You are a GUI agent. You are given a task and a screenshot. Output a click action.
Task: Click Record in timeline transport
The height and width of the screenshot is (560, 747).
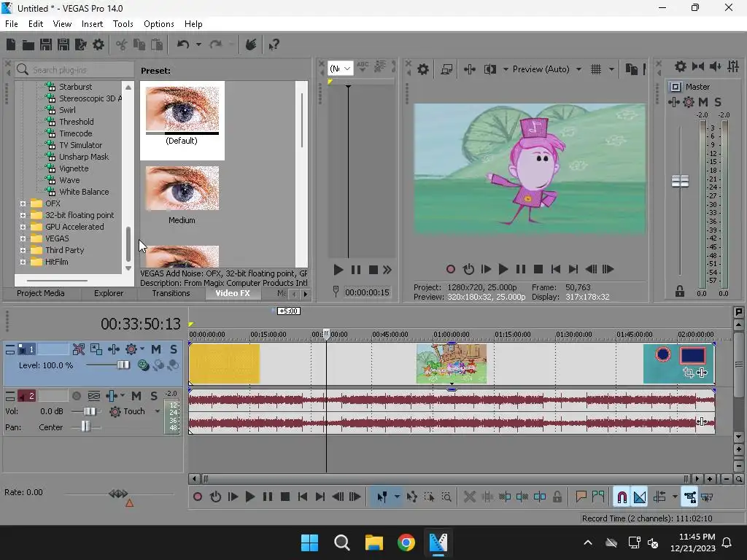(x=197, y=497)
